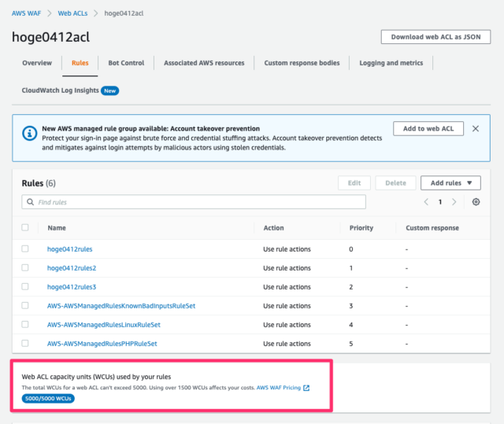Click priority value 5 for PHPRuleSet
This screenshot has width=504, height=424.
click(x=351, y=344)
